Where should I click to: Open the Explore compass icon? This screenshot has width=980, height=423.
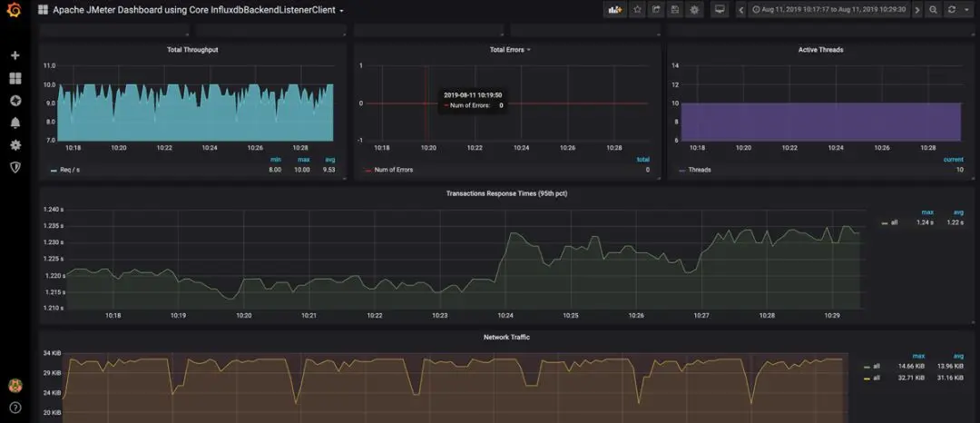[x=15, y=101]
